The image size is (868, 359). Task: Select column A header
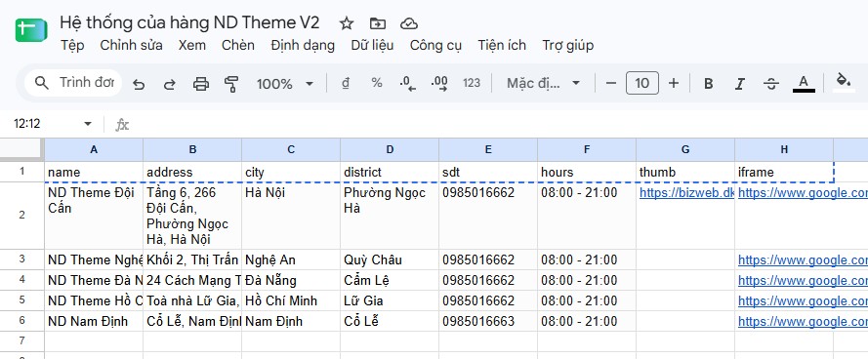94,150
